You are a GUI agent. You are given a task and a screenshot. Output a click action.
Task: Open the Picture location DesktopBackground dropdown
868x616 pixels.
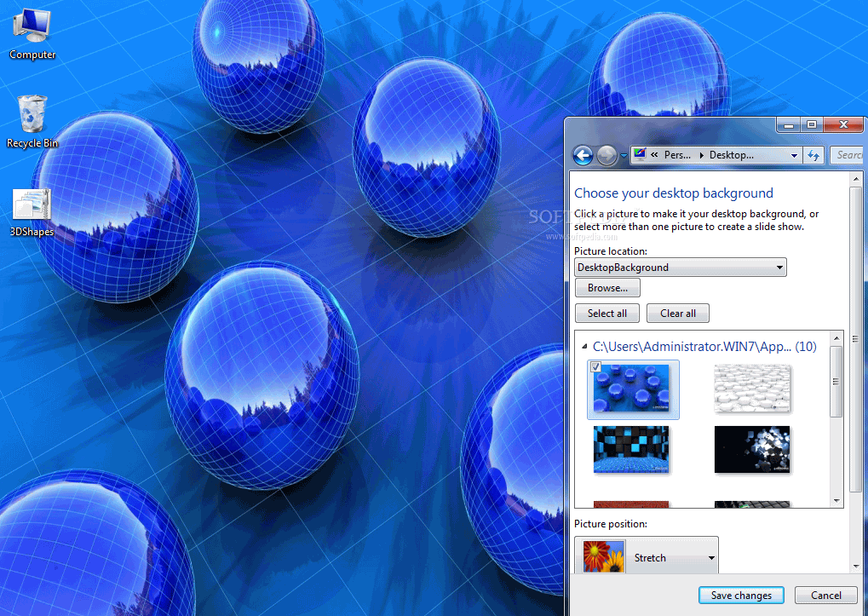[681, 268]
